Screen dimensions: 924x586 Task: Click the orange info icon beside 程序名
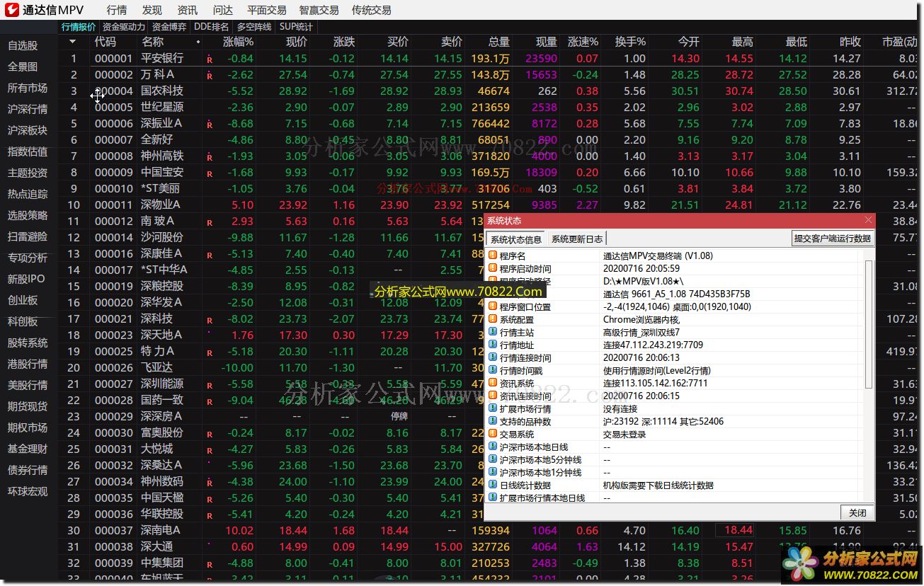pyautogui.click(x=493, y=255)
